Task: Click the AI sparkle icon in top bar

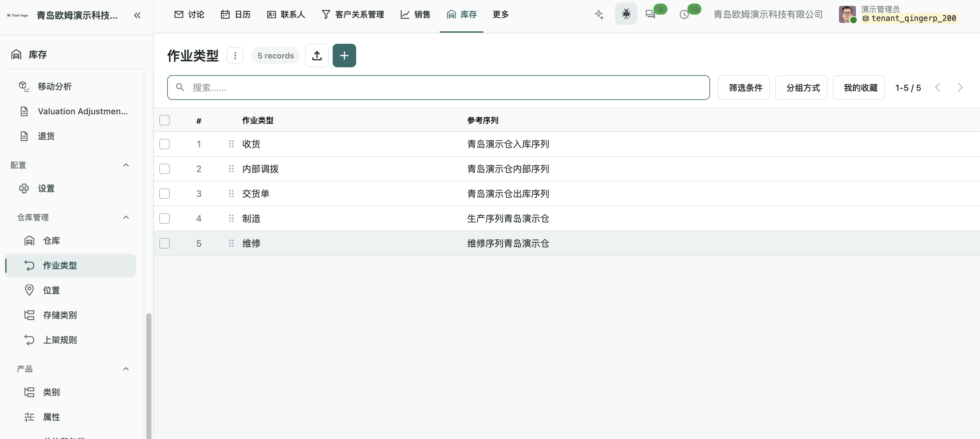Action: (x=599, y=14)
